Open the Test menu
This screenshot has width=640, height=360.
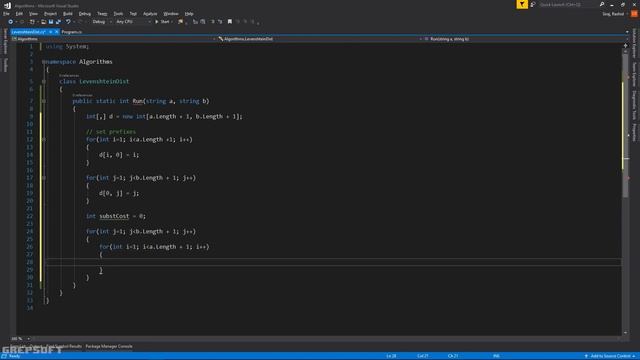[x=133, y=13]
